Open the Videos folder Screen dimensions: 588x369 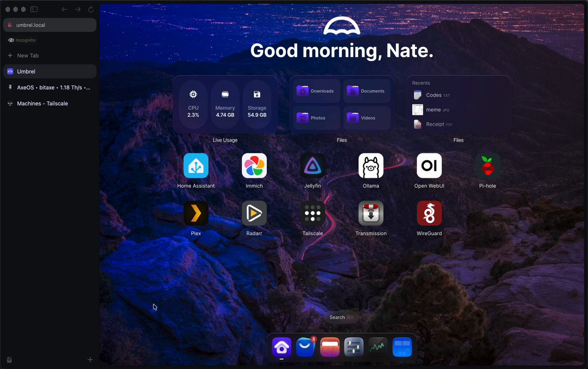coord(367,118)
